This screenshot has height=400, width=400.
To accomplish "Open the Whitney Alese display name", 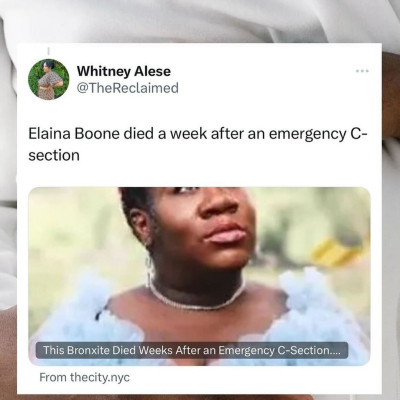I will coord(124,71).
